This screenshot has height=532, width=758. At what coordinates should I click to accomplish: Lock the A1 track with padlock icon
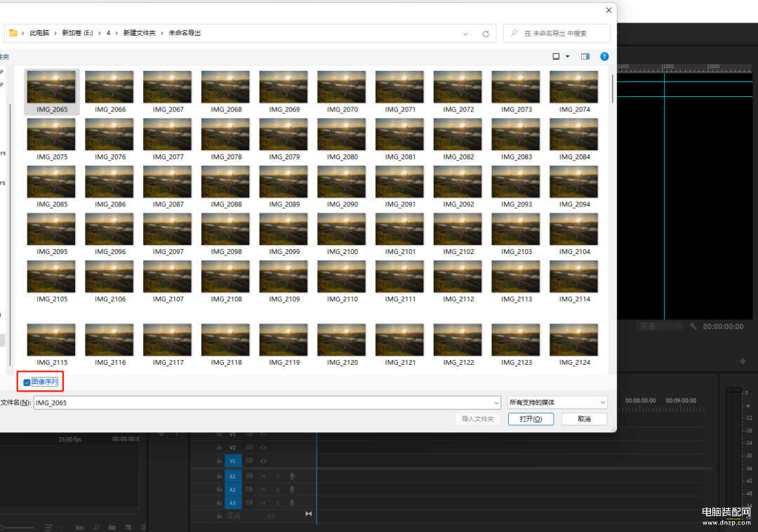[x=219, y=477]
